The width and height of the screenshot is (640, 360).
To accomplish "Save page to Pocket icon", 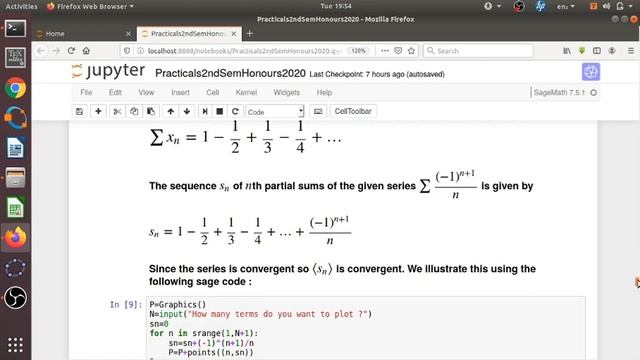I will tap(398, 51).
